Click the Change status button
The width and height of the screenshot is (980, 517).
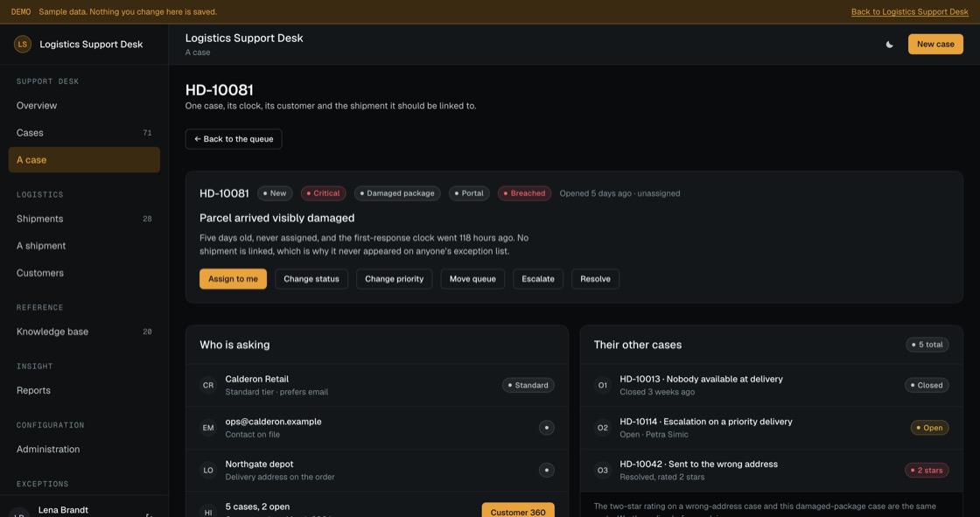(311, 279)
